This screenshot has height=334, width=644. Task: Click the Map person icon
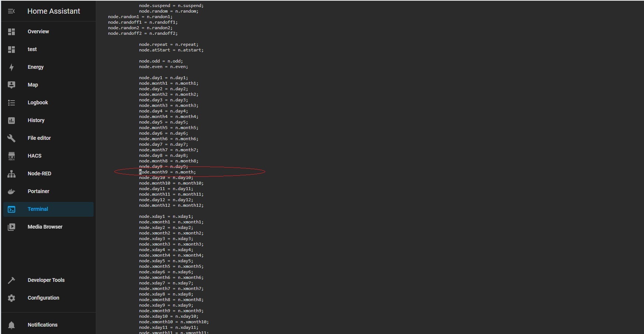click(11, 85)
